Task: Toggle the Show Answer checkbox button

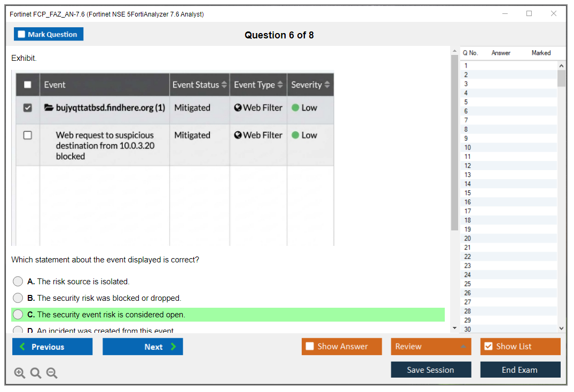Action: tap(342, 346)
